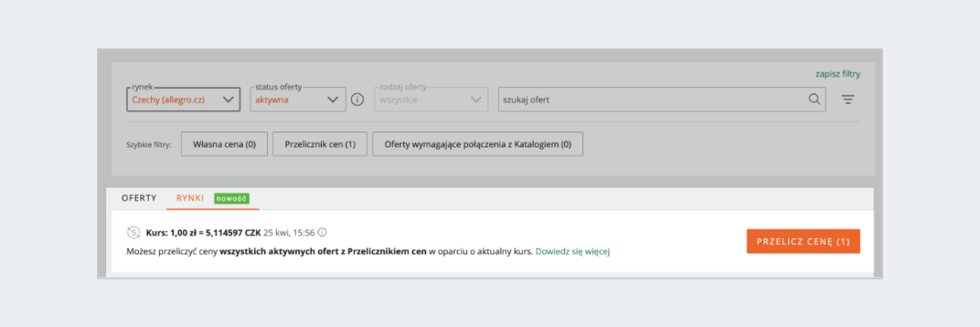Image resolution: width=980 pixels, height=327 pixels.
Task: Switch to the OFERTY tab
Action: 139,198
